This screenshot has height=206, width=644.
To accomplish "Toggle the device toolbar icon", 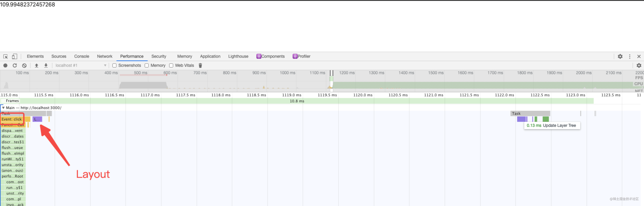I will [15, 56].
